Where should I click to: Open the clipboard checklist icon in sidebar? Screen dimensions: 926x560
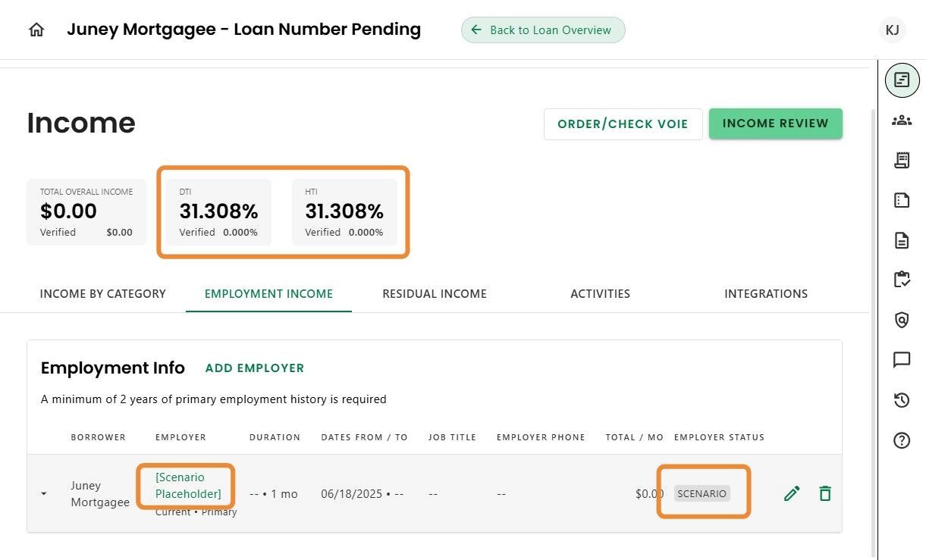pyautogui.click(x=902, y=280)
